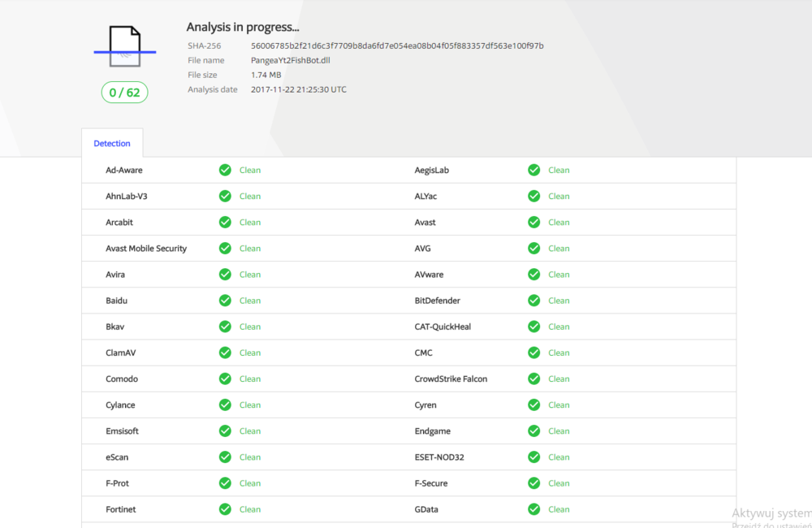The image size is (812, 528).
Task: Click the Clean result text for Endgame
Action: [x=559, y=431]
